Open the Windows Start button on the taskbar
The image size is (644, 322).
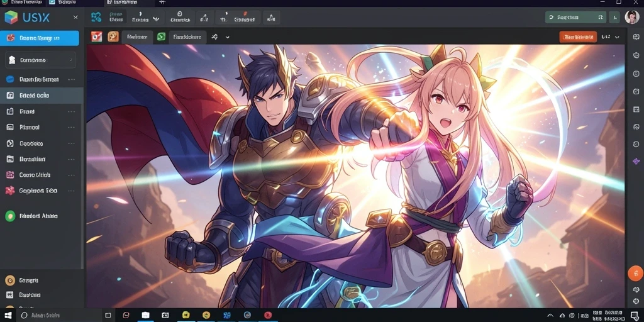8,316
